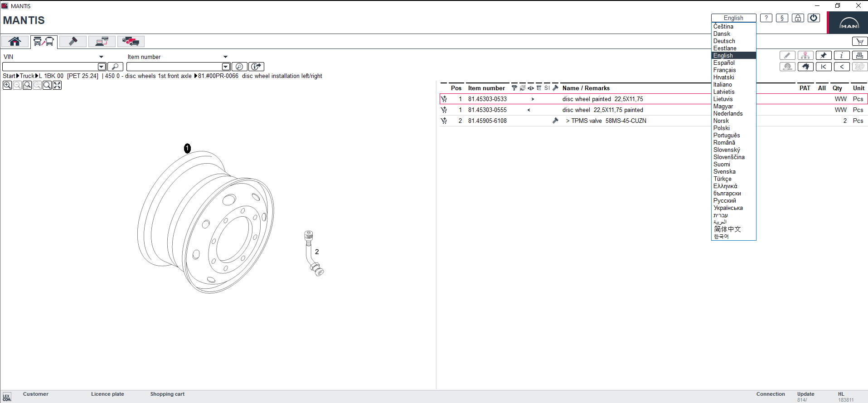Jump to first with the bar-arrow button
This screenshot has height=403, width=868.
pos(824,67)
